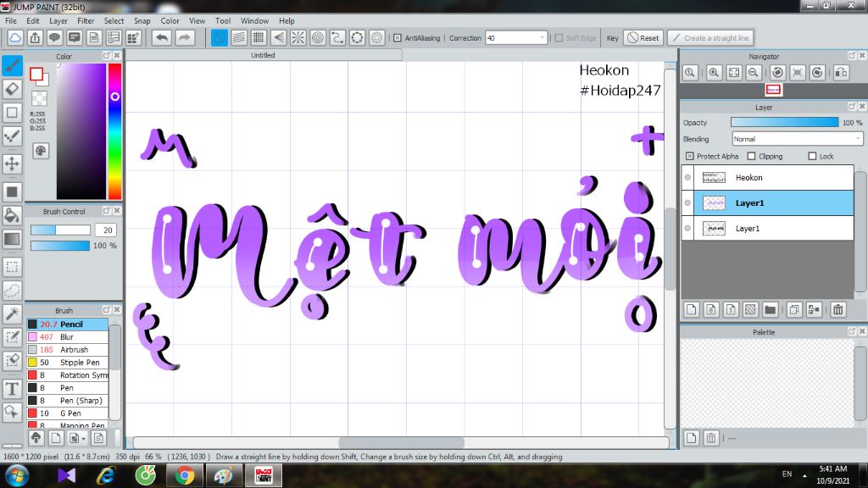Open the color palette icon in Color panel

(41, 151)
